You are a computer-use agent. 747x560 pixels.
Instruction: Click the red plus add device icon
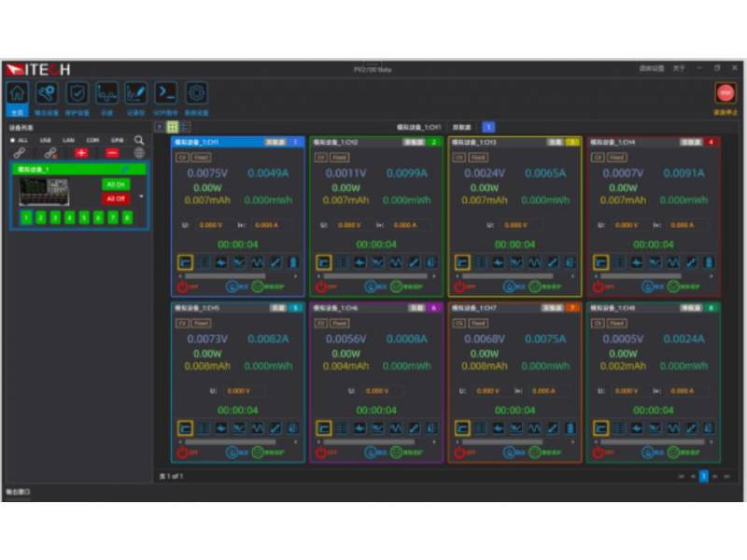coord(81,153)
